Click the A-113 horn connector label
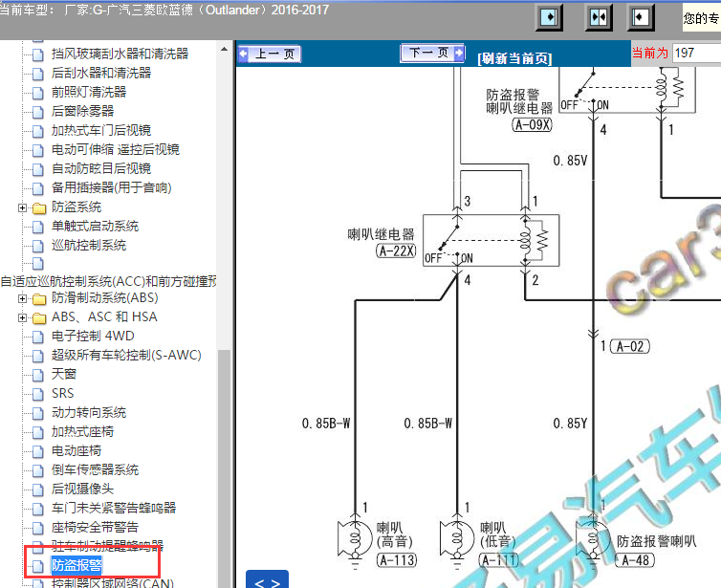721x588 pixels. (x=397, y=560)
